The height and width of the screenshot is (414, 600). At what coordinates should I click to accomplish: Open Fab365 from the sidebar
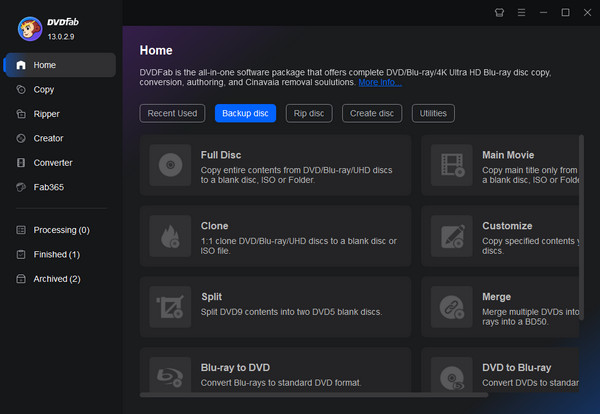click(22, 187)
